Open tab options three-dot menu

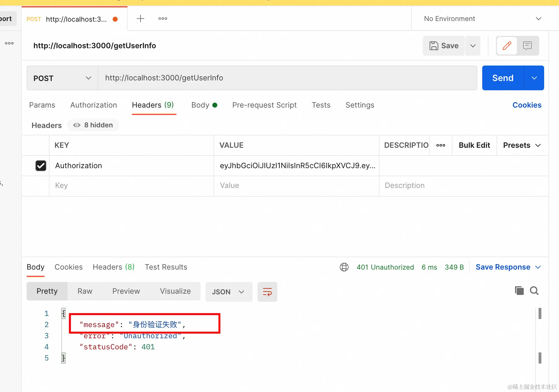point(163,19)
